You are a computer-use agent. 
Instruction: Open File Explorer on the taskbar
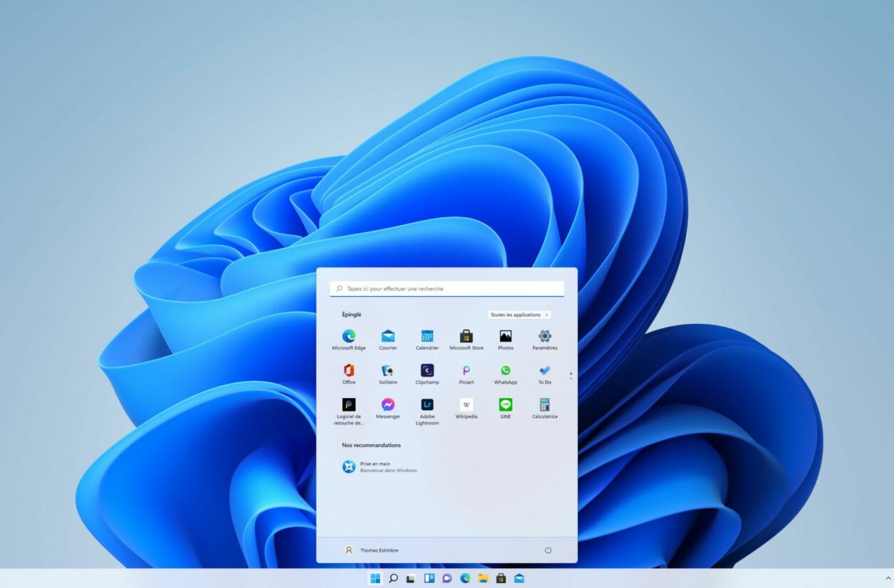(483, 578)
